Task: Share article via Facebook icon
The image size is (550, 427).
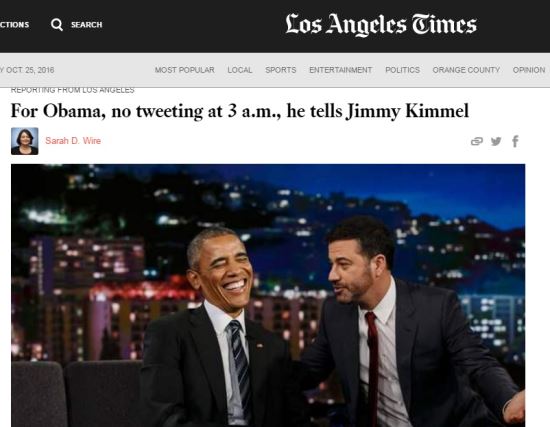Action: [x=515, y=141]
